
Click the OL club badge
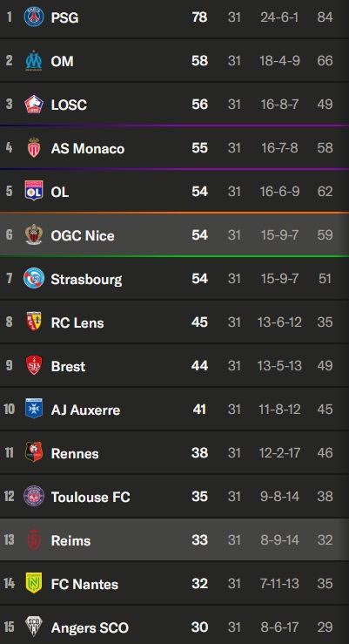coord(34,192)
